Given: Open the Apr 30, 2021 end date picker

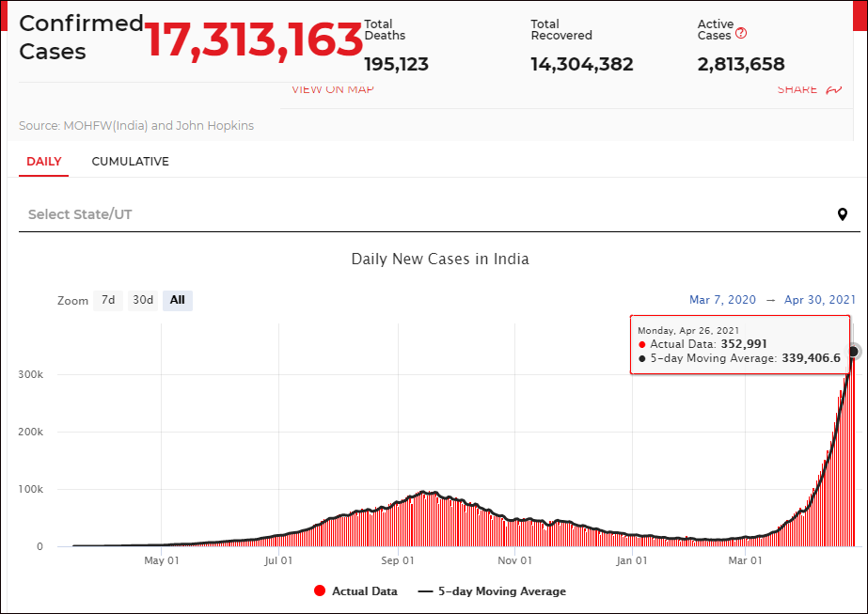Looking at the screenshot, I should pyautogui.click(x=820, y=300).
